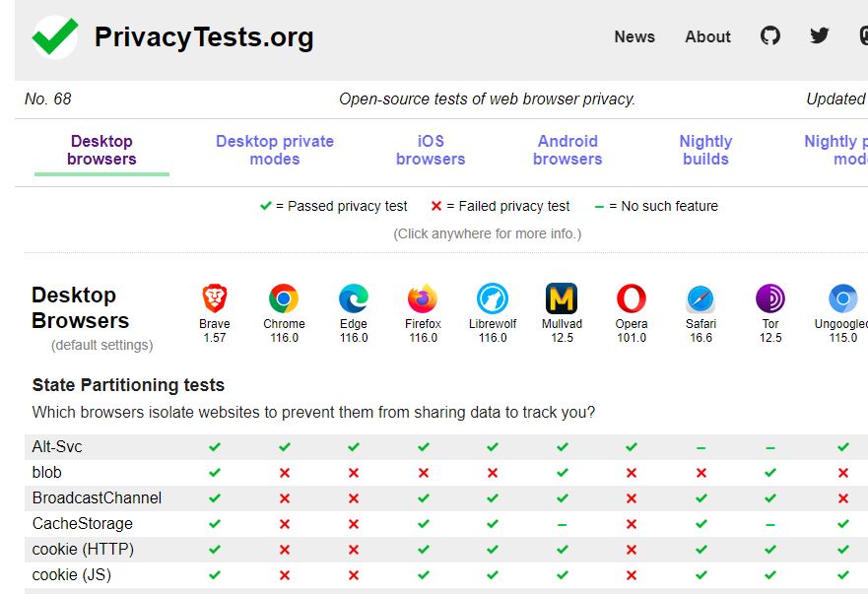Image resolution: width=868 pixels, height=594 pixels.
Task: Click the issue number No. 68
Action: pyautogui.click(x=48, y=99)
